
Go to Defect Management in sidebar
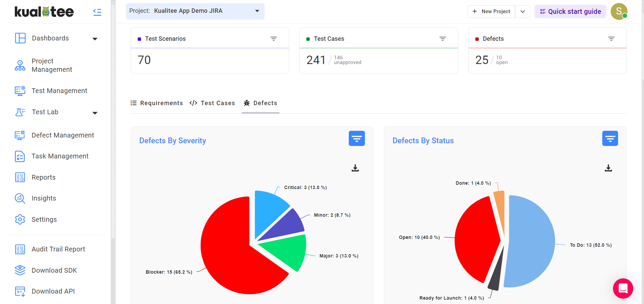coord(63,135)
